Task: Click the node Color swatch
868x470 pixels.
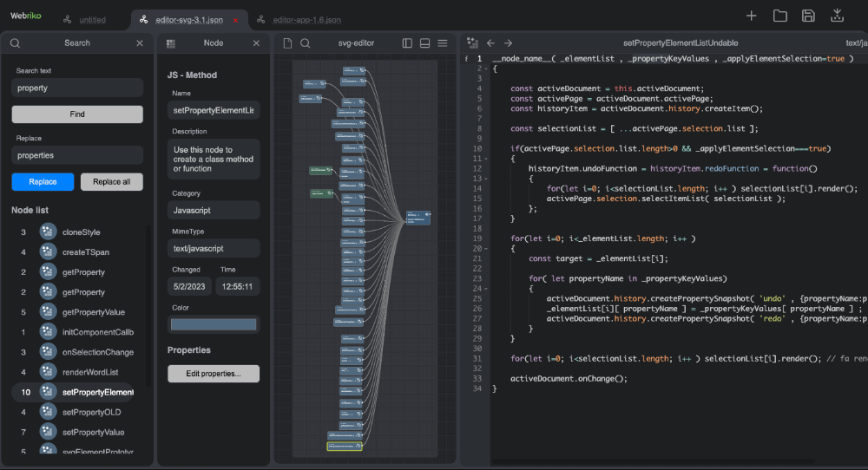Action: click(214, 324)
